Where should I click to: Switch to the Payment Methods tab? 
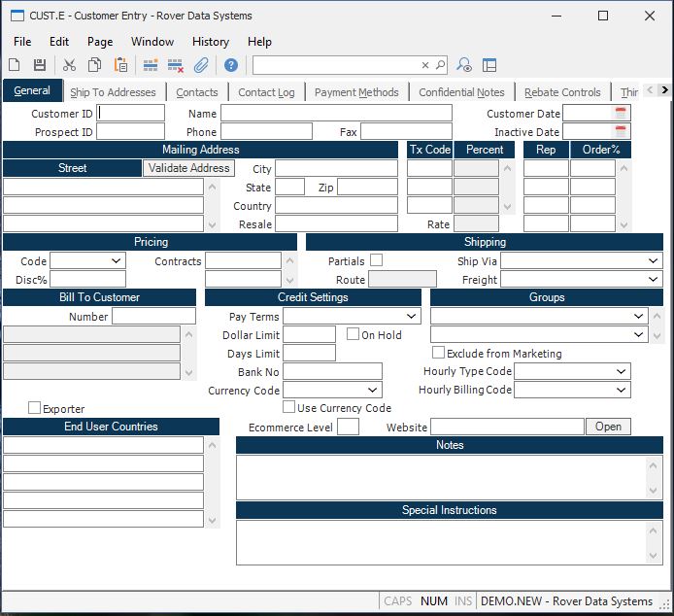click(356, 92)
